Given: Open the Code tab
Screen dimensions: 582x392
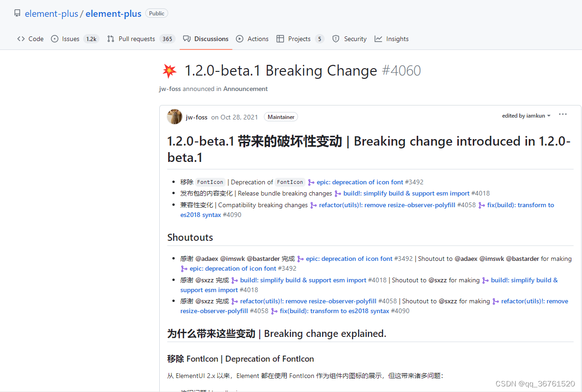Looking at the screenshot, I should pos(30,39).
